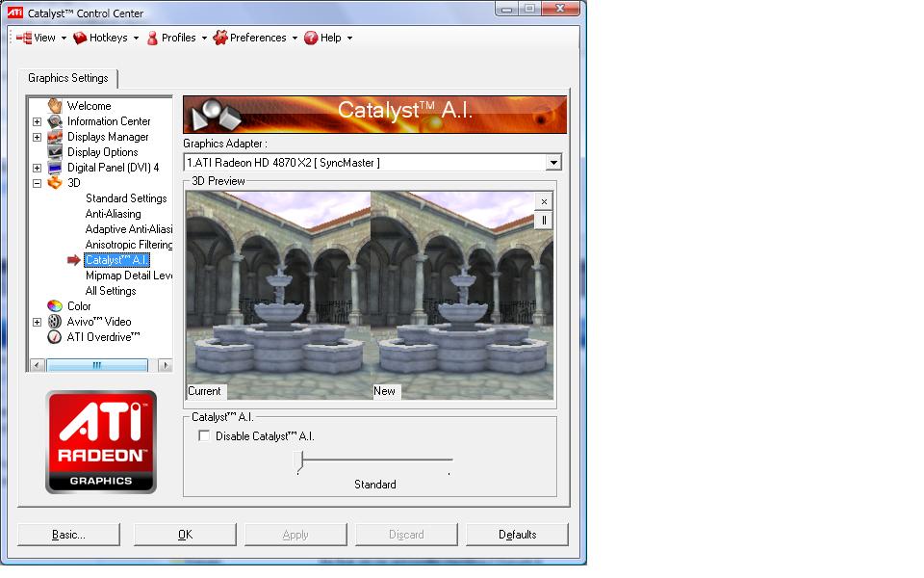Open the Profiles menu
Screen dimensions: 924x578
pyautogui.click(x=179, y=38)
